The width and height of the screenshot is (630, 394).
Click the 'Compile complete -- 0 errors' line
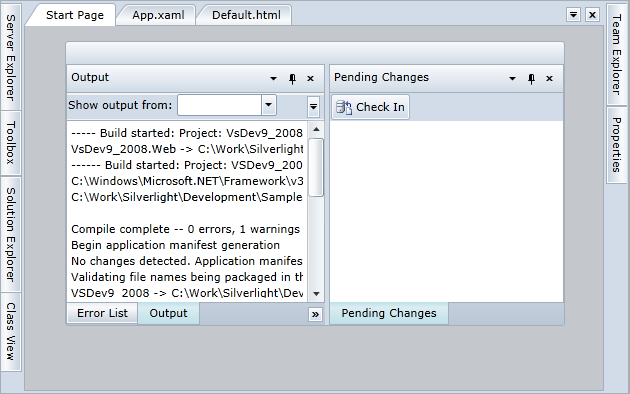186,229
